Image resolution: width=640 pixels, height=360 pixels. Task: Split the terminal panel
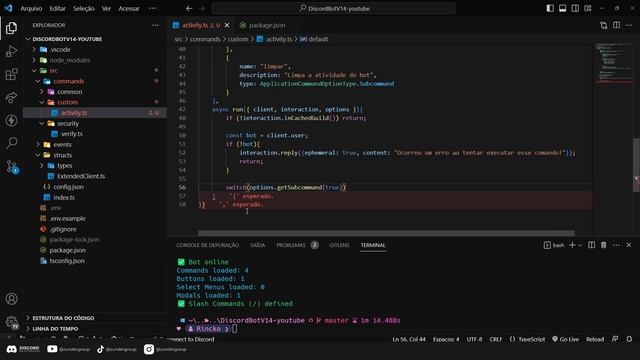click(591, 245)
